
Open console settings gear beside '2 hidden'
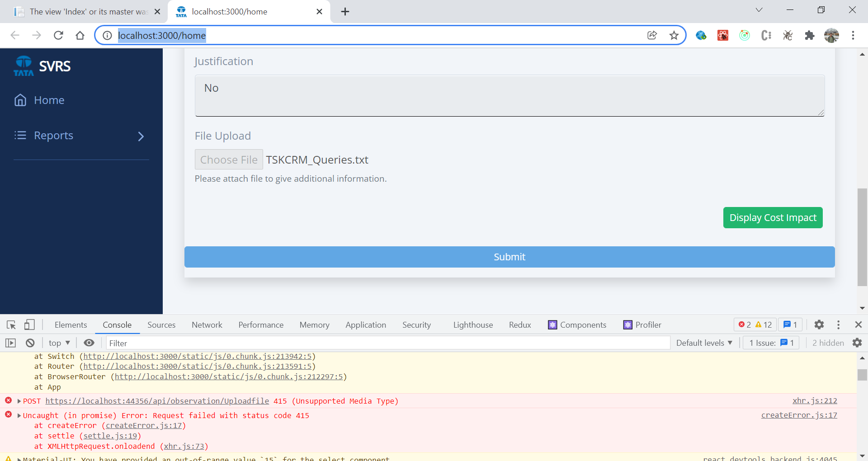857,343
